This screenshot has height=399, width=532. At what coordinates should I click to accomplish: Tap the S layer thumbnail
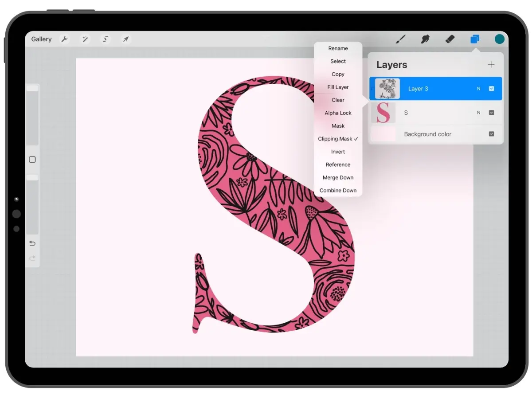(x=383, y=113)
